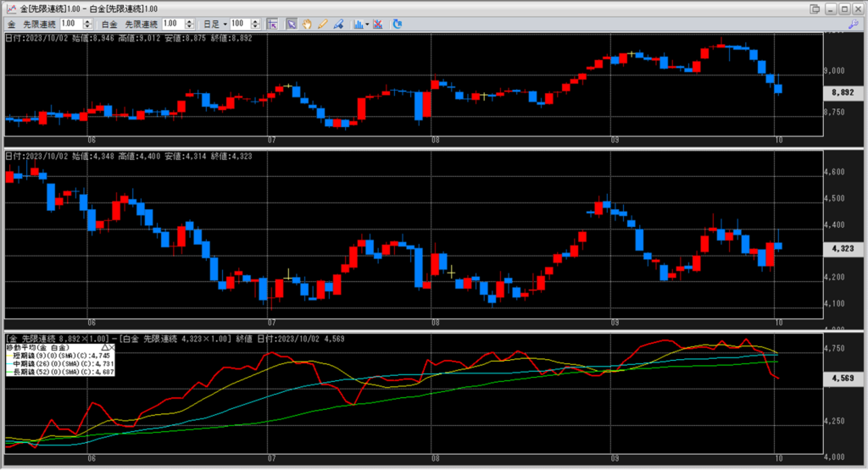The width and height of the screenshot is (868, 470).
Task: Expand the bar chart icon dropdown arrow
Action: click(x=366, y=24)
